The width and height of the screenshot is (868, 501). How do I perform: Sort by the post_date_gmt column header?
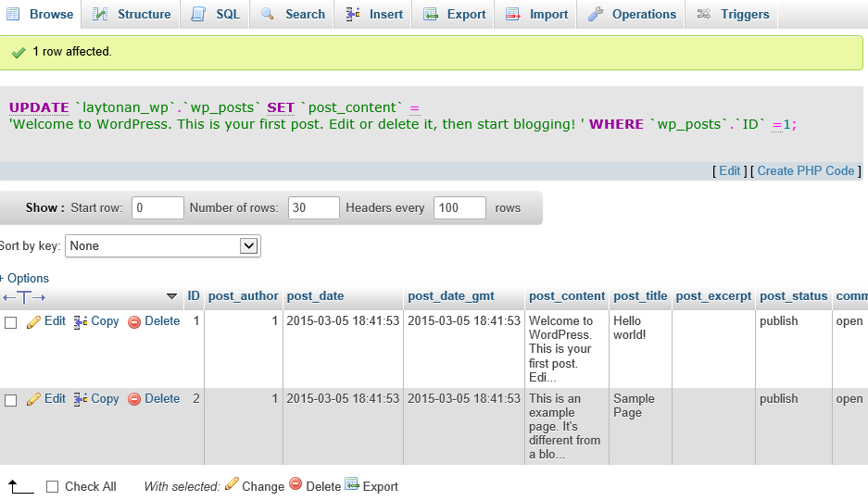point(451,296)
